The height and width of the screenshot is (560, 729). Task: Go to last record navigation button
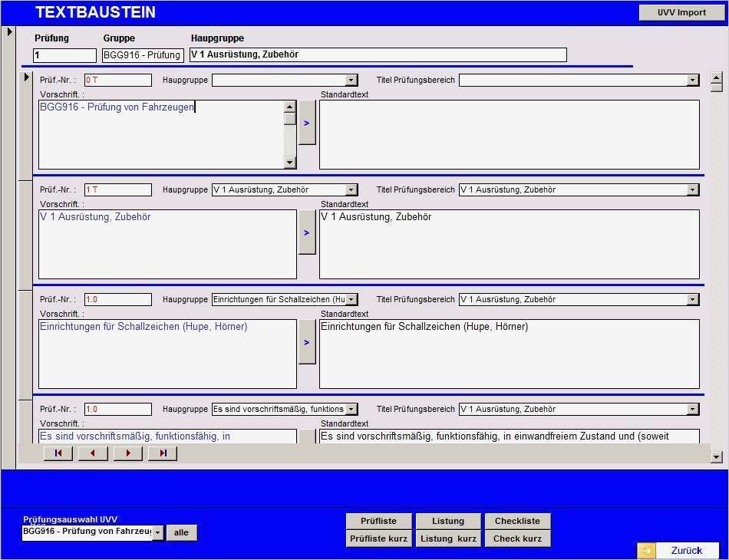(163, 453)
